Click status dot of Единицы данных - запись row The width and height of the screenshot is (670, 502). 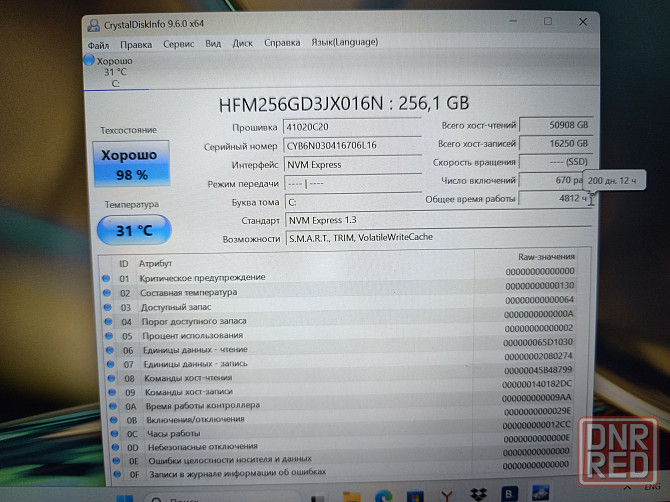pyautogui.click(x=111, y=364)
